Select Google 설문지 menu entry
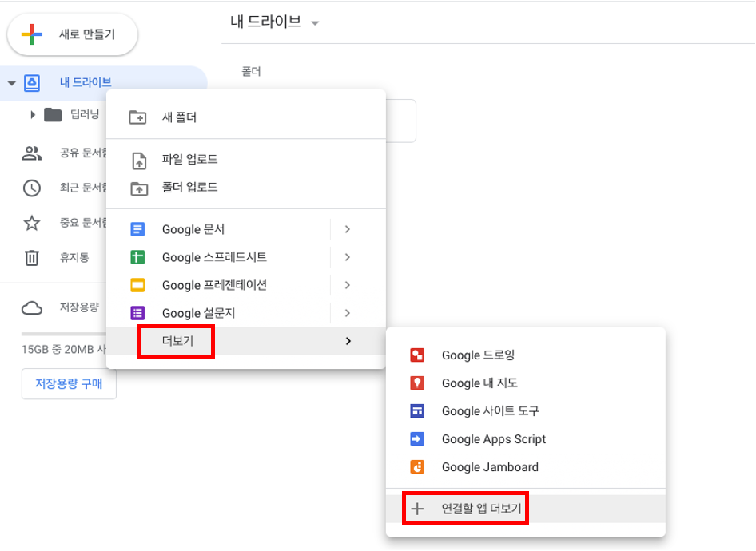Image resolution: width=756 pixels, height=551 pixels. pos(246,313)
